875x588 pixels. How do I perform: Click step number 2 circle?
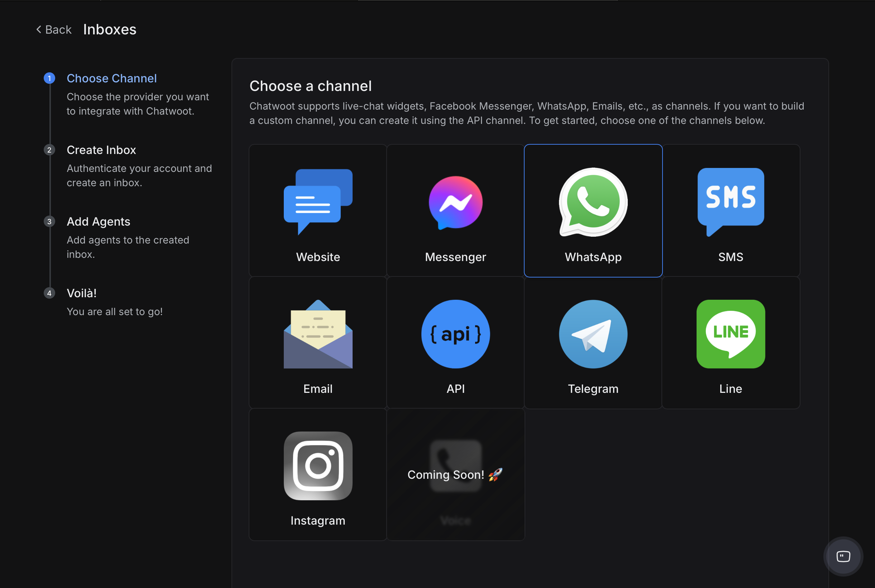point(49,150)
